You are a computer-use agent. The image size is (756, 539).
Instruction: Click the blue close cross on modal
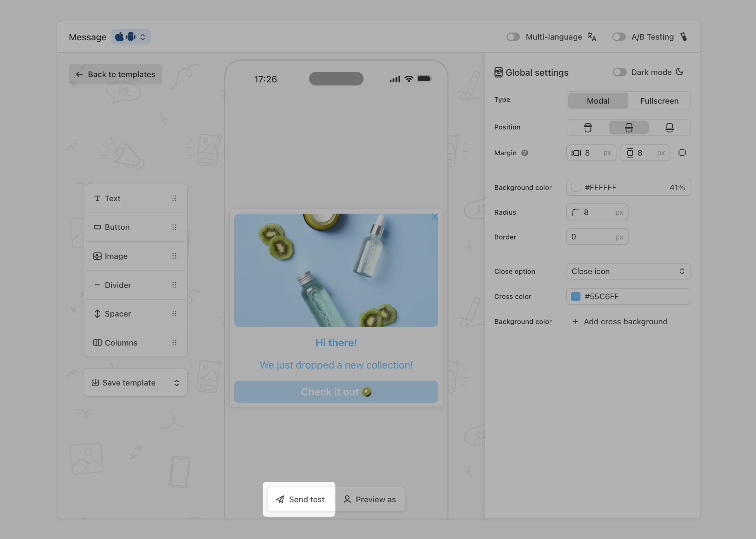pyautogui.click(x=435, y=216)
